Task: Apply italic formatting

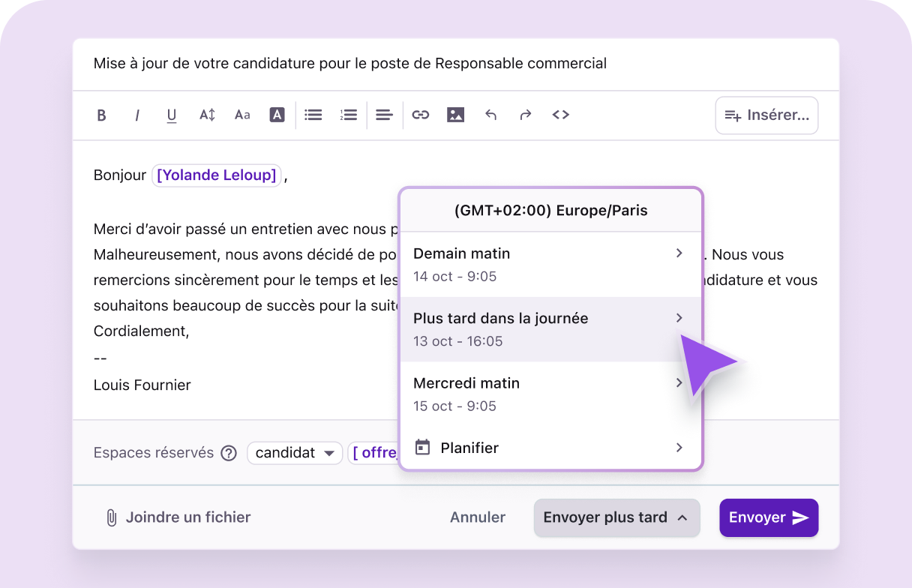Action: pyautogui.click(x=137, y=115)
